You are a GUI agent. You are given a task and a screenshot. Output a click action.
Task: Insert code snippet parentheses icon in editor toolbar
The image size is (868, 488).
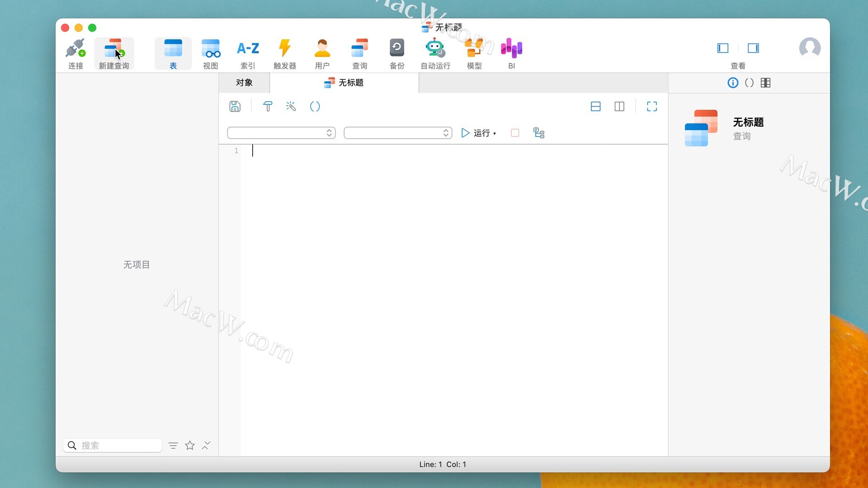pos(315,107)
